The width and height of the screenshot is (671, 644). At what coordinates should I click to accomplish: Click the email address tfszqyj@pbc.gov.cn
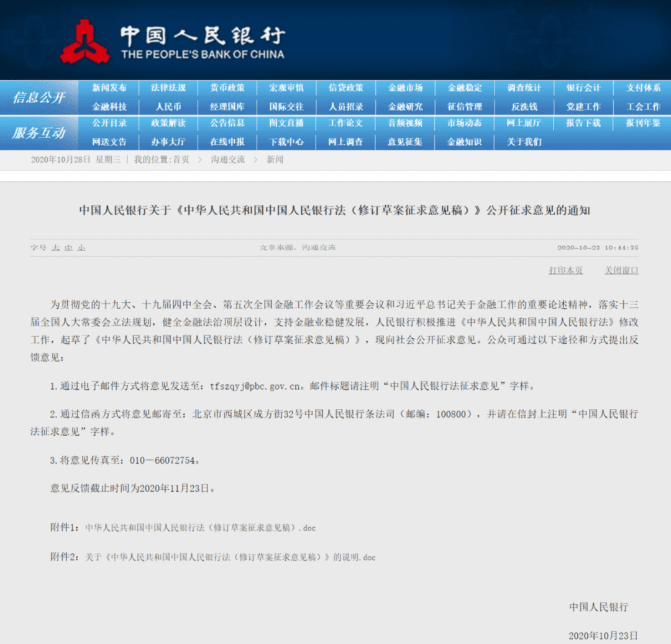pyautogui.click(x=255, y=386)
